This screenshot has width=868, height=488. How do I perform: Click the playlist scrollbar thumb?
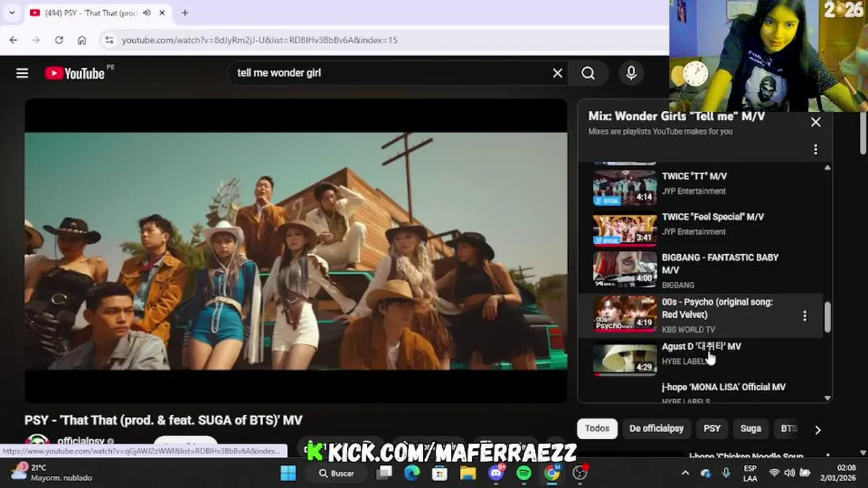tap(827, 317)
